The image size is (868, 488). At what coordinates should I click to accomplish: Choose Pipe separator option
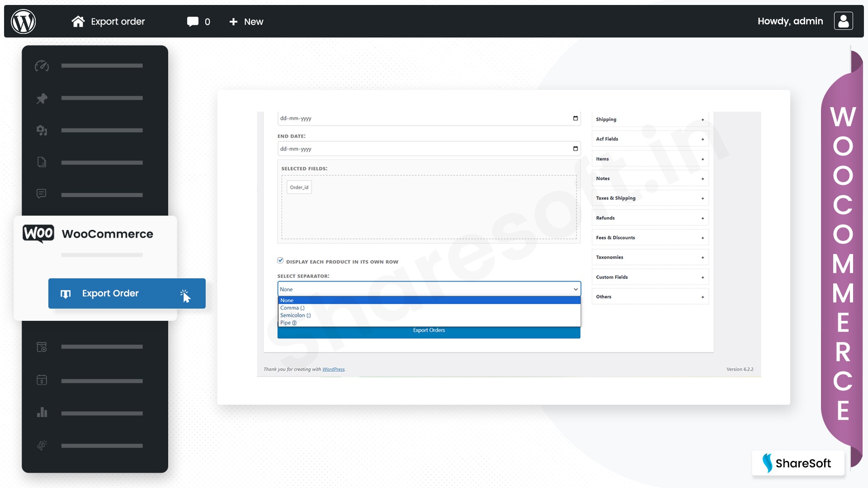pyautogui.click(x=429, y=323)
